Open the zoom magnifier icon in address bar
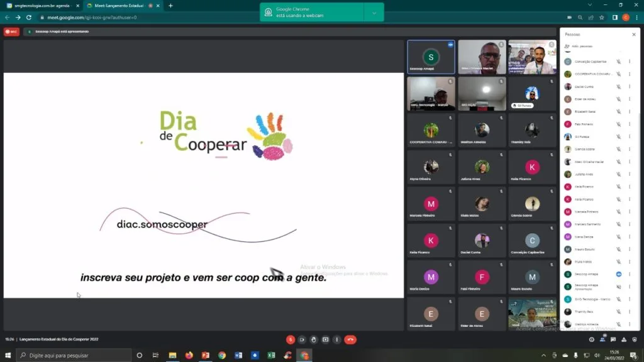644x362 pixels. (580, 18)
